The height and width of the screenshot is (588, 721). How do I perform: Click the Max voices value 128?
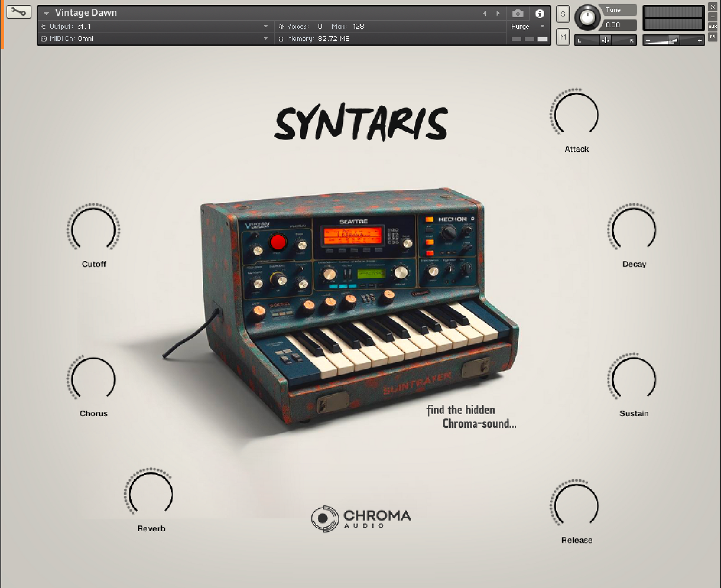tap(358, 26)
